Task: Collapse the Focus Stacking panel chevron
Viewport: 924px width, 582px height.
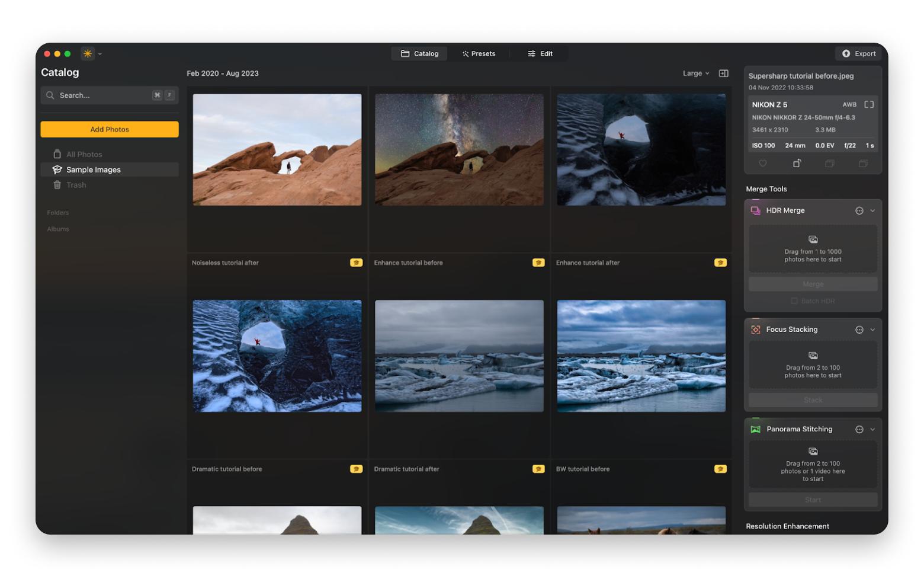Action: pos(872,330)
